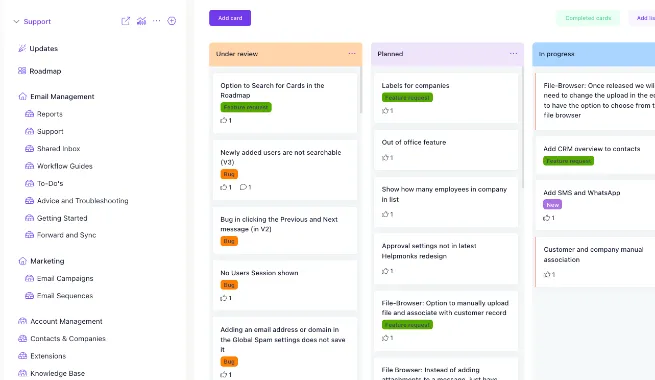Collapse the Support section chevron

pos(16,21)
